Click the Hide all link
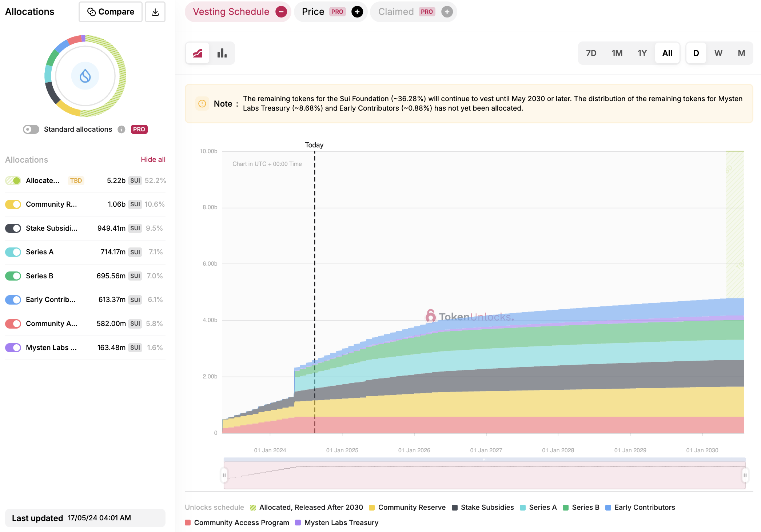Viewport: 761px width, 532px height. pyautogui.click(x=153, y=159)
